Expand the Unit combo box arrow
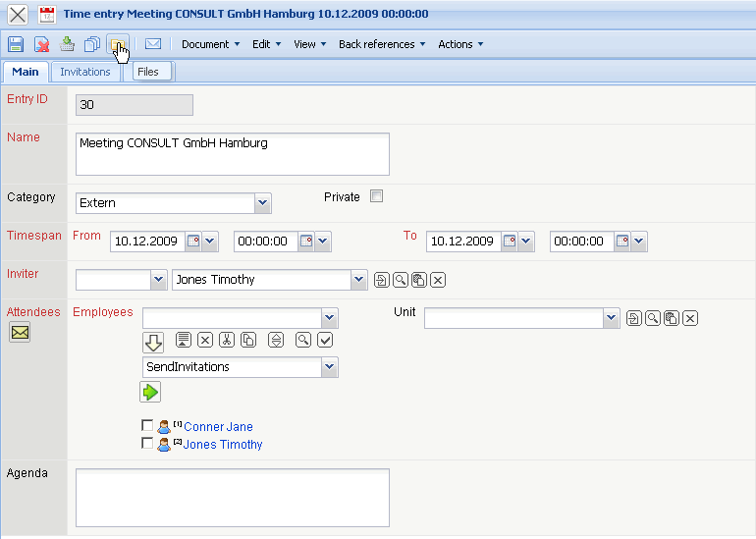 612,318
